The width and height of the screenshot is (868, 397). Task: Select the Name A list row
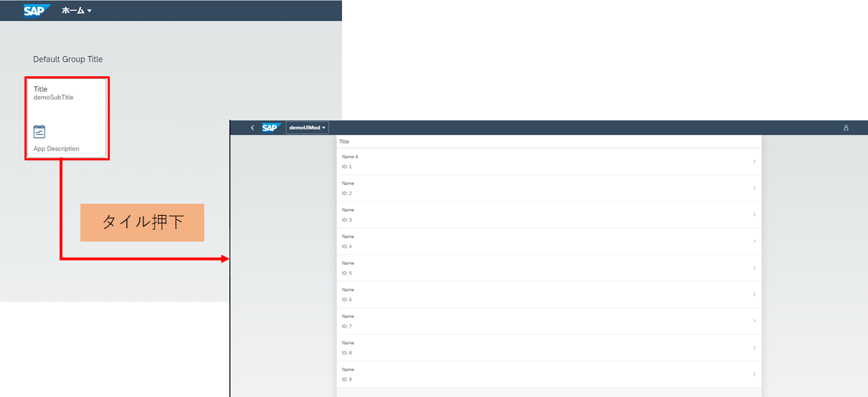tap(549, 162)
